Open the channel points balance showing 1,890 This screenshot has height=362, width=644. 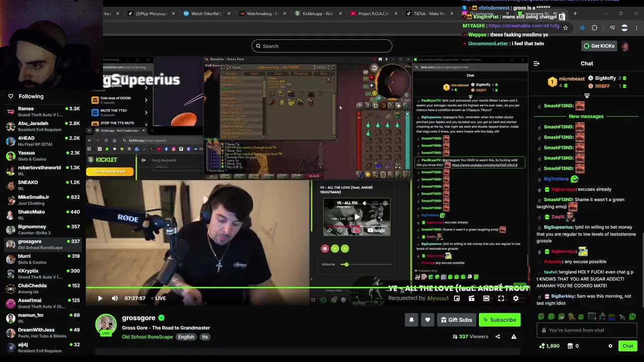(549, 346)
